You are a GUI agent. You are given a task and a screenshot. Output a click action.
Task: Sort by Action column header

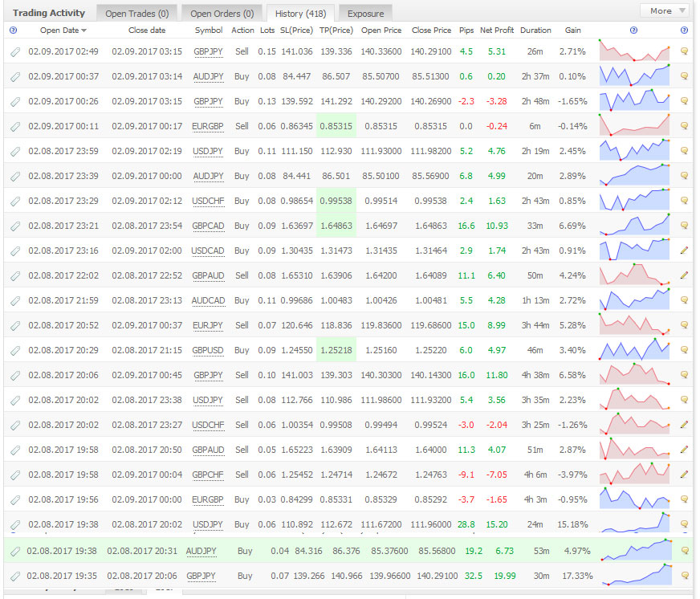tap(242, 30)
